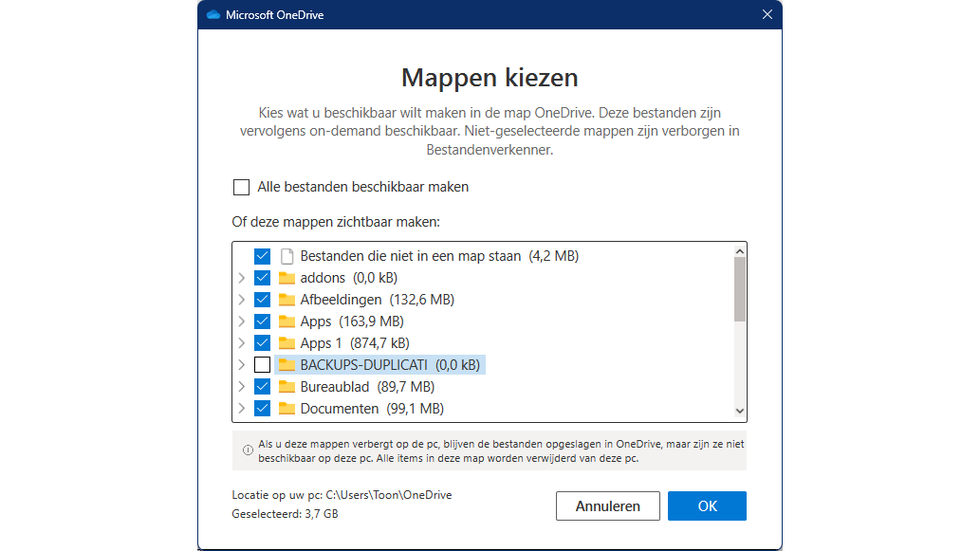
Task: Close the Microsoft OneDrive dialog
Action: 767,14
